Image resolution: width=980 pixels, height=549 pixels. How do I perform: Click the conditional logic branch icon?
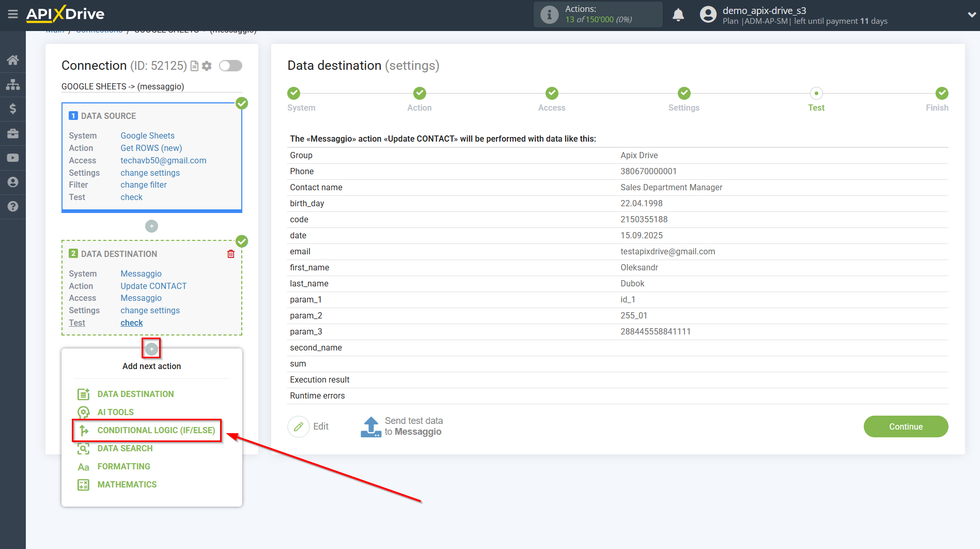(x=83, y=430)
